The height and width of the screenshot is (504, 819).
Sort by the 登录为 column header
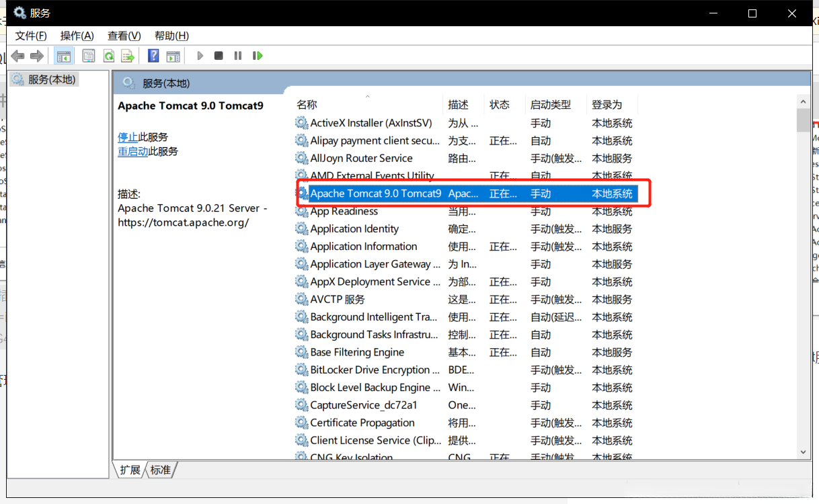click(613, 104)
